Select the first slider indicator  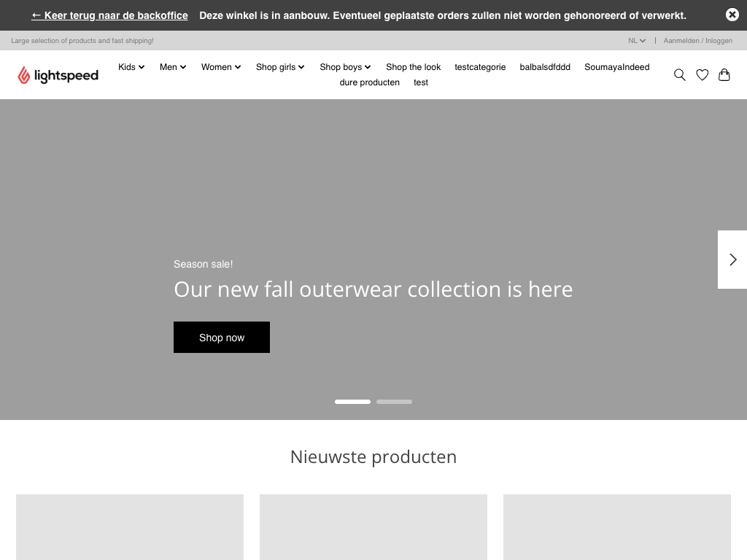click(352, 402)
